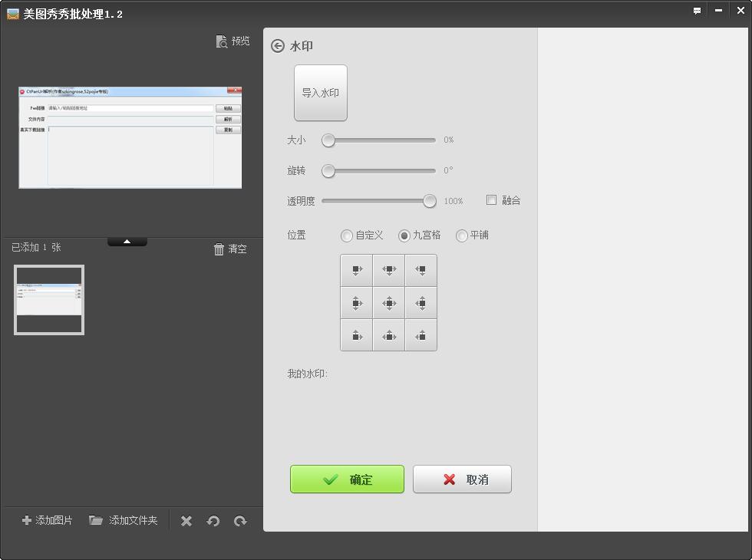
Task: Click the 导入水印 import watermark button
Action: (x=320, y=93)
